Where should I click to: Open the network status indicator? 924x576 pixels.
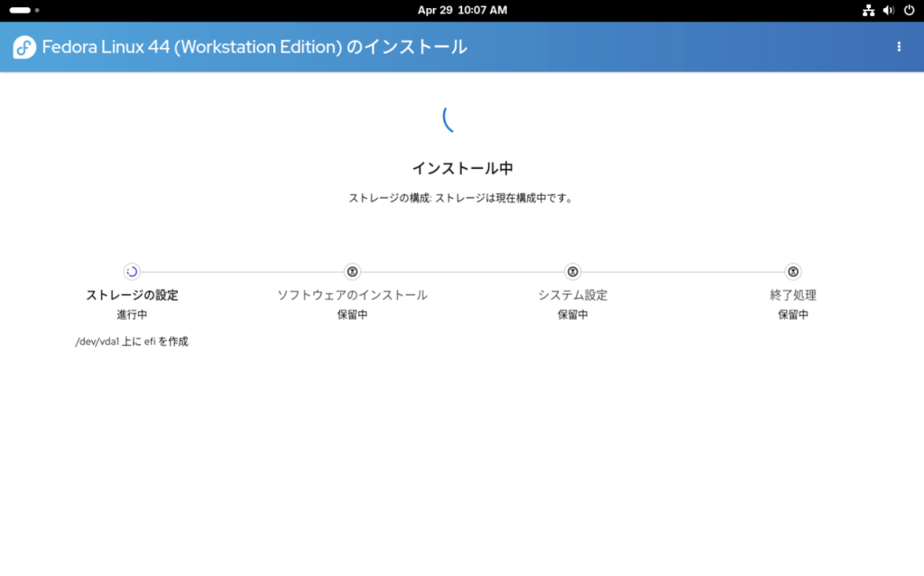click(868, 11)
